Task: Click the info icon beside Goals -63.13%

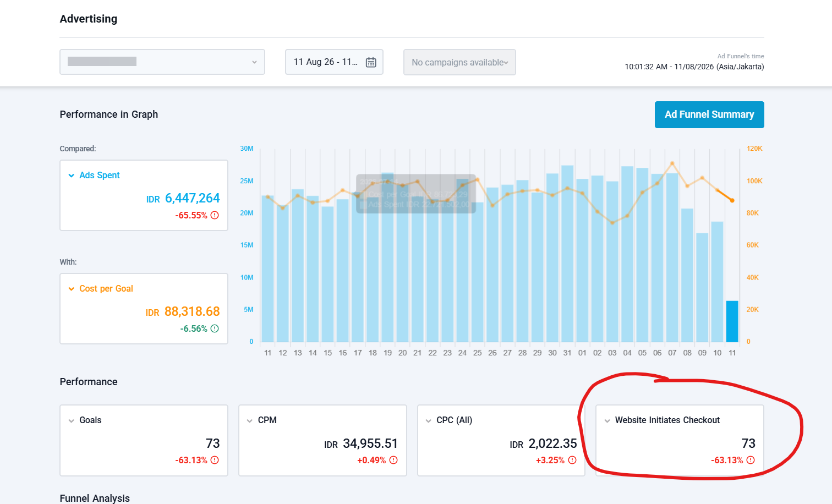Action: pos(215,460)
